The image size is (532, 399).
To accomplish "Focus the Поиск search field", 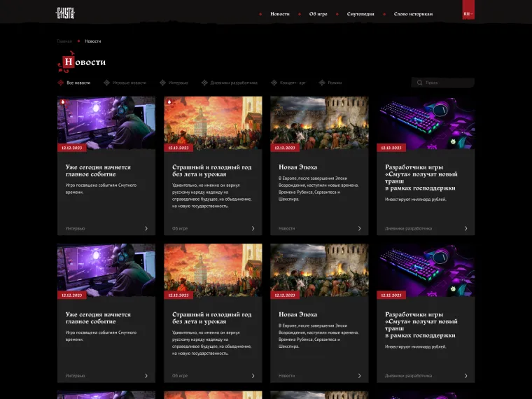I will pyautogui.click(x=443, y=83).
